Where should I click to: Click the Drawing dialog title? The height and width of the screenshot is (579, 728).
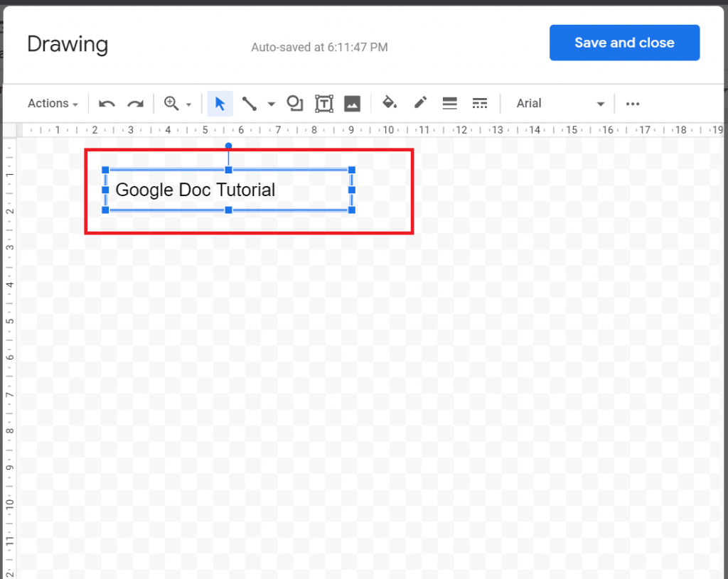point(68,45)
